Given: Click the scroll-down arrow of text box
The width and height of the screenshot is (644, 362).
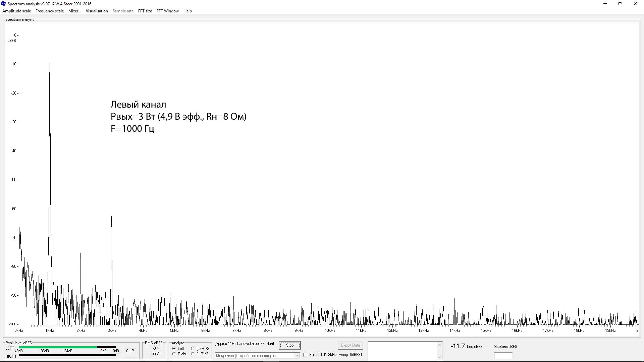Looking at the screenshot, I should click(439, 357).
